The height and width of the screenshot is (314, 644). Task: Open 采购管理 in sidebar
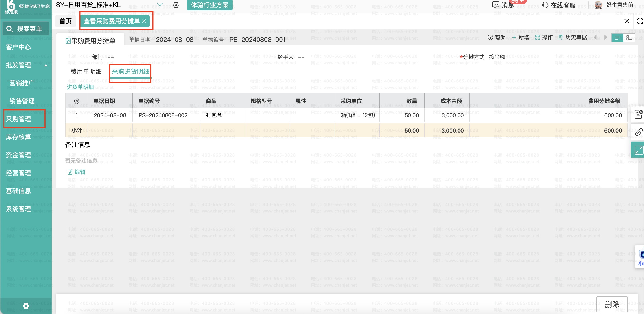[18, 119]
